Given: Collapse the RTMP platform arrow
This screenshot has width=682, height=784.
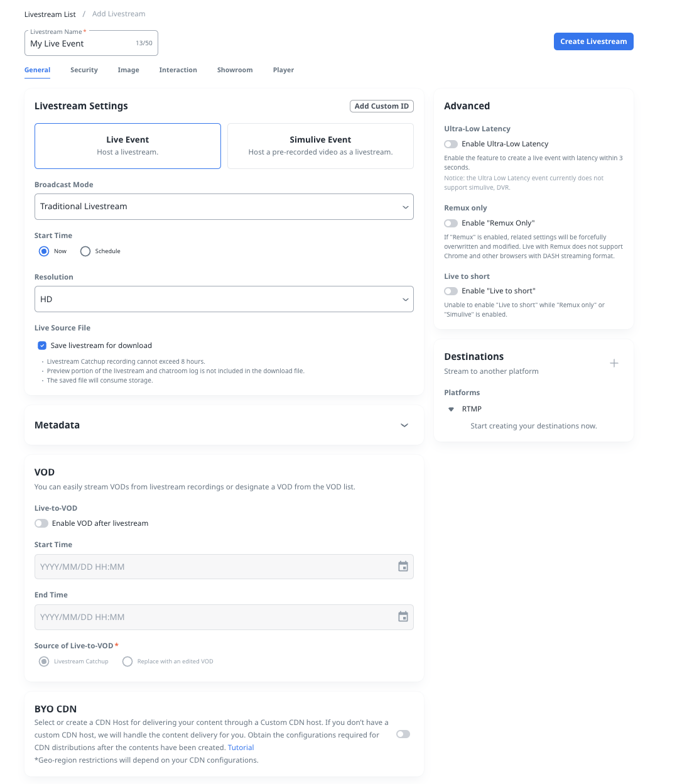Looking at the screenshot, I should coord(451,409).
